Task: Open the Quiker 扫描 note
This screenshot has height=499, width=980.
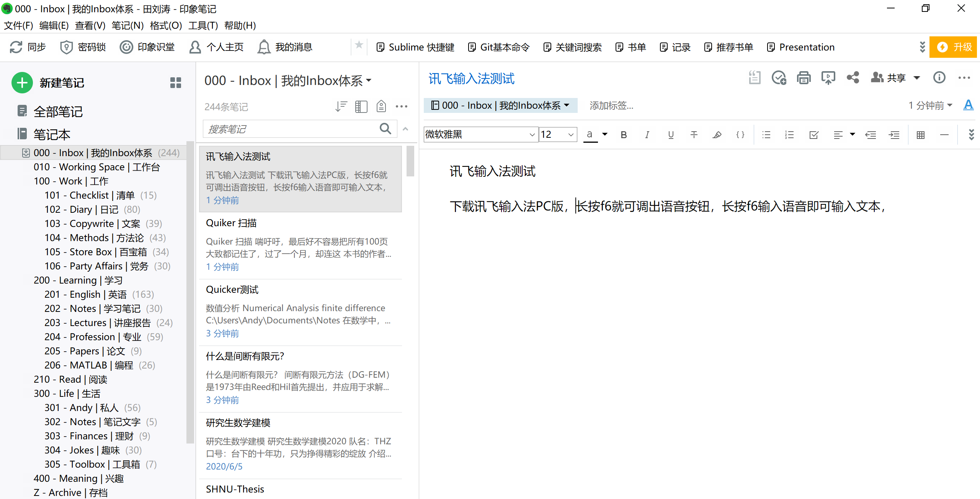Action: 301,245
